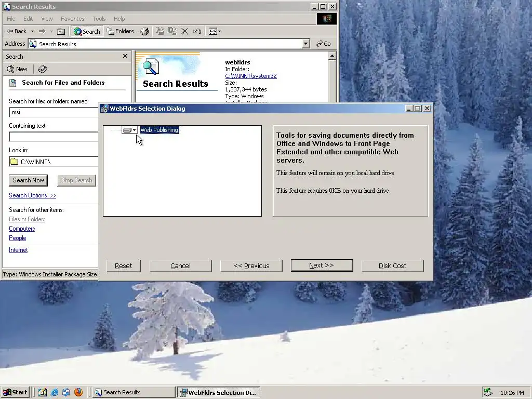
Task: Open the History toolbar icon
Action: (x=144, y=31)
